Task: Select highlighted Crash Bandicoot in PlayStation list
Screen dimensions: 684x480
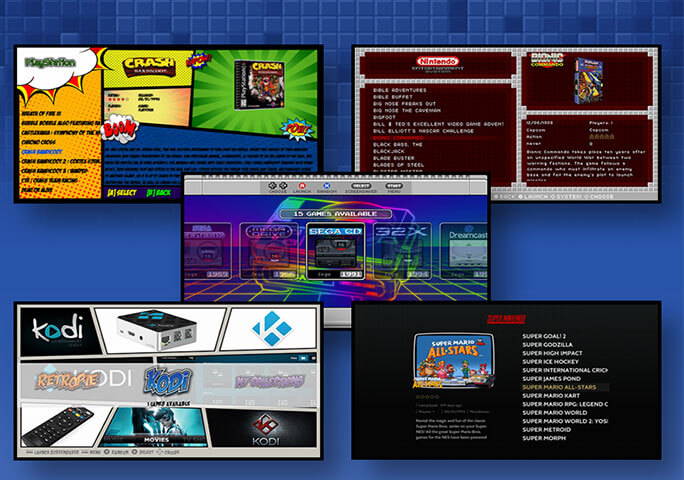Action: [x=42, y=152]
